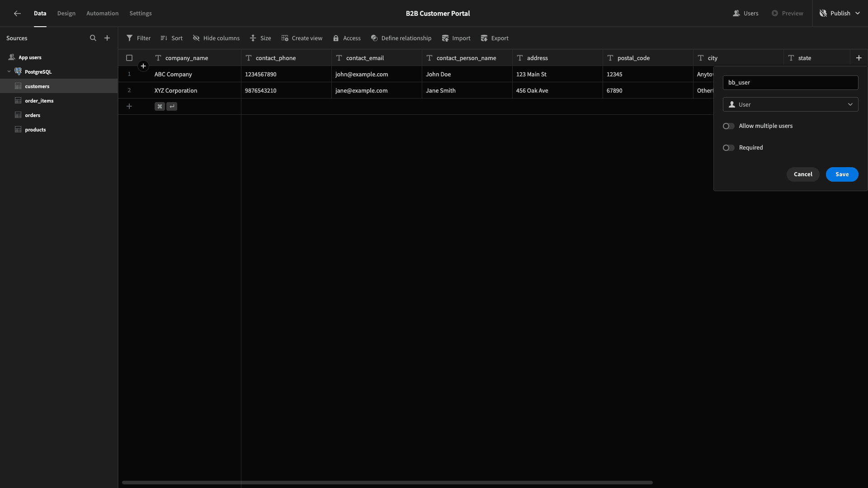Open Hide columns menu
The height and width of the screenshot is (488, 868).
coord(216,38)
